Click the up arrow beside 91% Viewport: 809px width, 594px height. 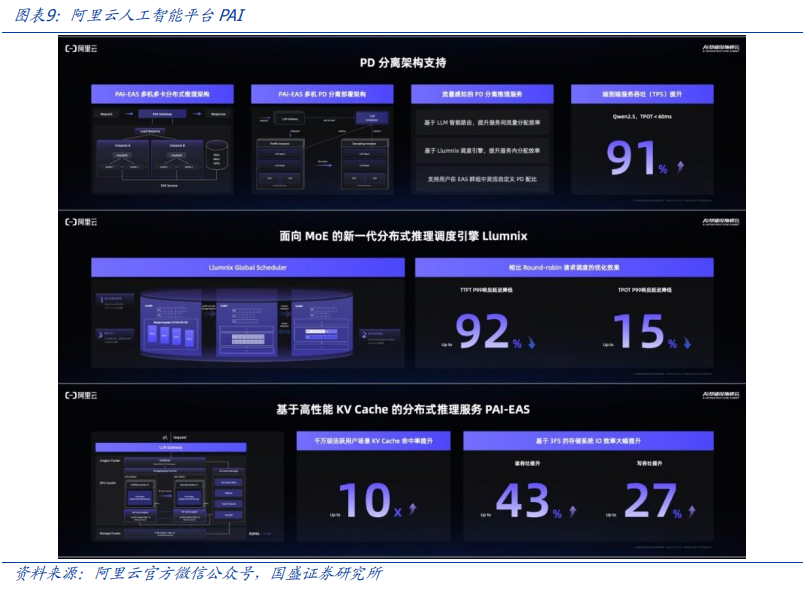pyautogui.click(x=681, y=166)
